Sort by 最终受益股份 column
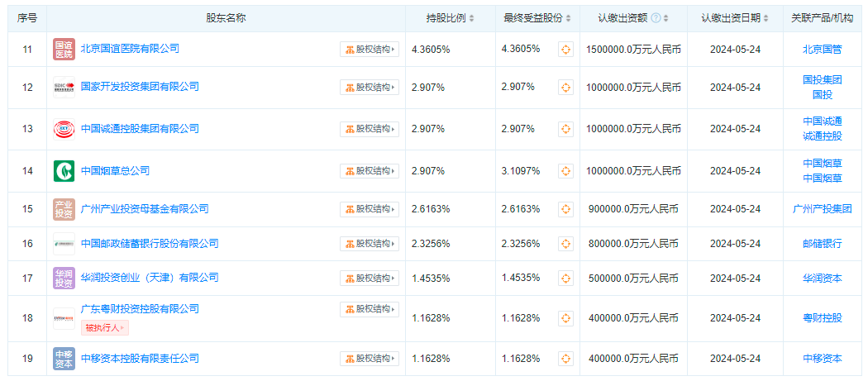 tap(568, 18)
